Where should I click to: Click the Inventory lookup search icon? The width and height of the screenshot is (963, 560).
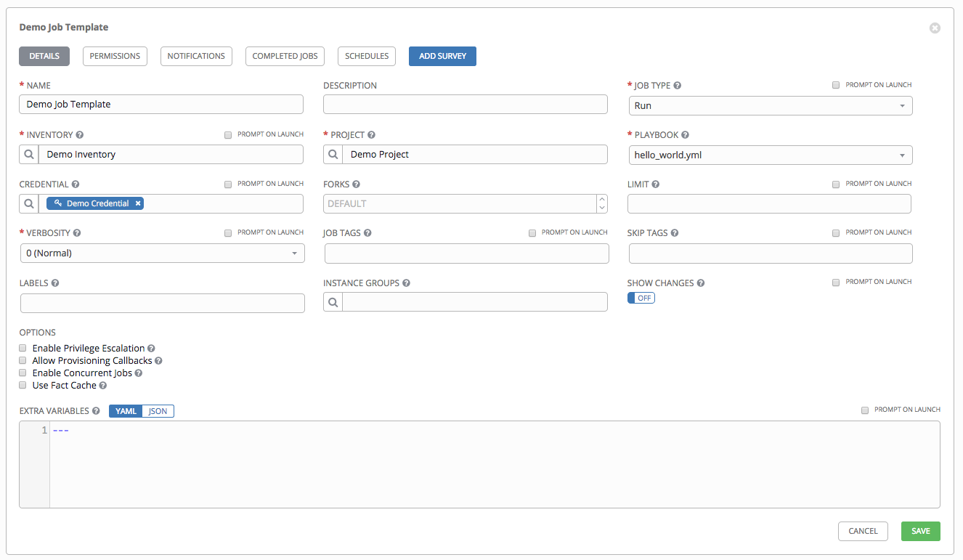pos(29,154)
